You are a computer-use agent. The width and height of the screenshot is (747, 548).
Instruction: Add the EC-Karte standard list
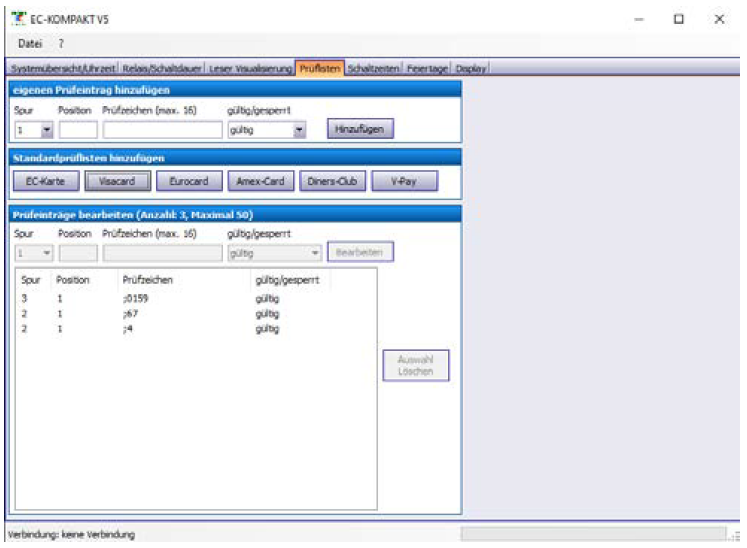46,181
